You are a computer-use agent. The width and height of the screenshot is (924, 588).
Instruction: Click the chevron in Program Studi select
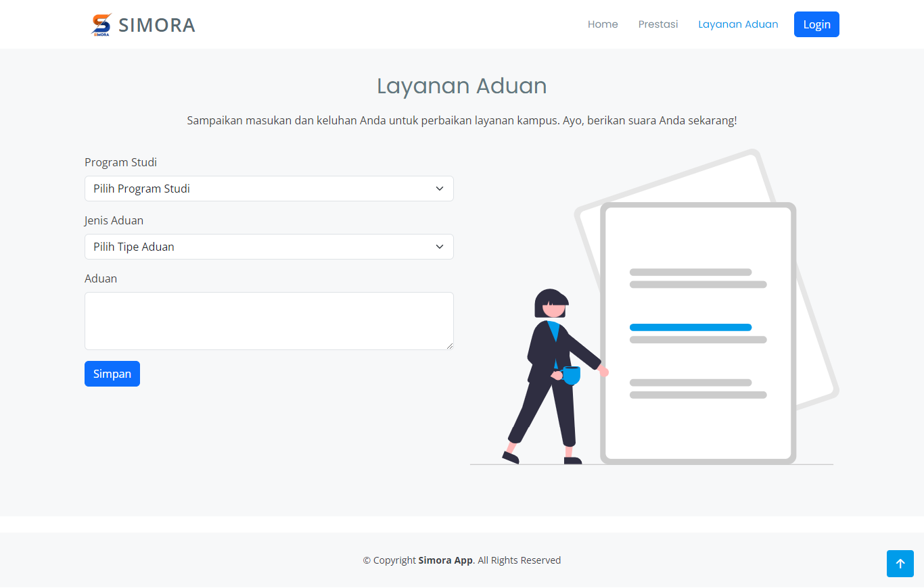click(440, 189)
